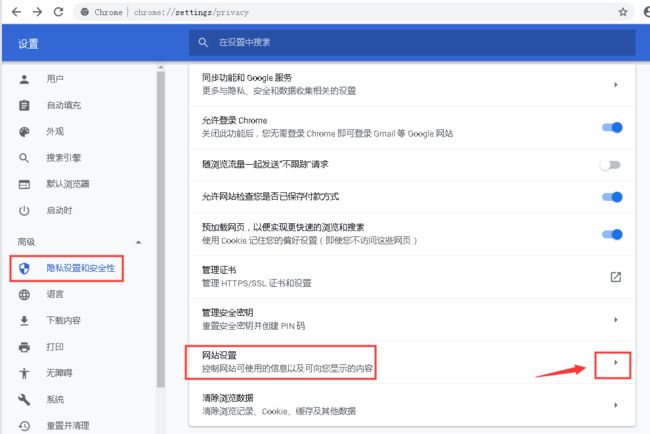Click the accessibility icon beside 无障碍
This screenshot has height=434, width=650.
[x=24, y=373]
